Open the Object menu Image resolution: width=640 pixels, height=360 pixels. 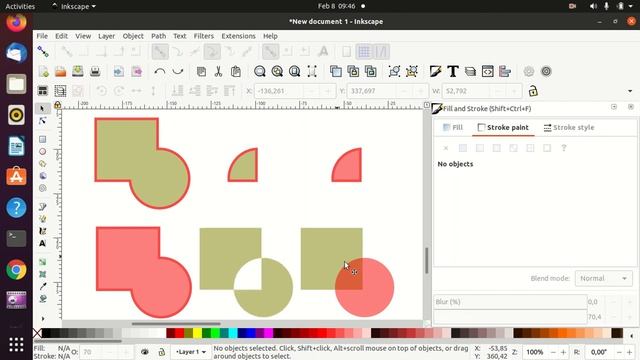[133, 36]
